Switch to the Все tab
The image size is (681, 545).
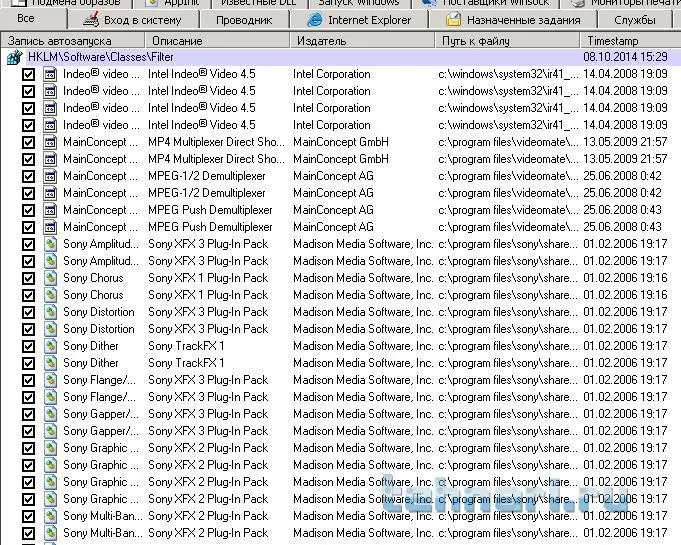point(33,19)
